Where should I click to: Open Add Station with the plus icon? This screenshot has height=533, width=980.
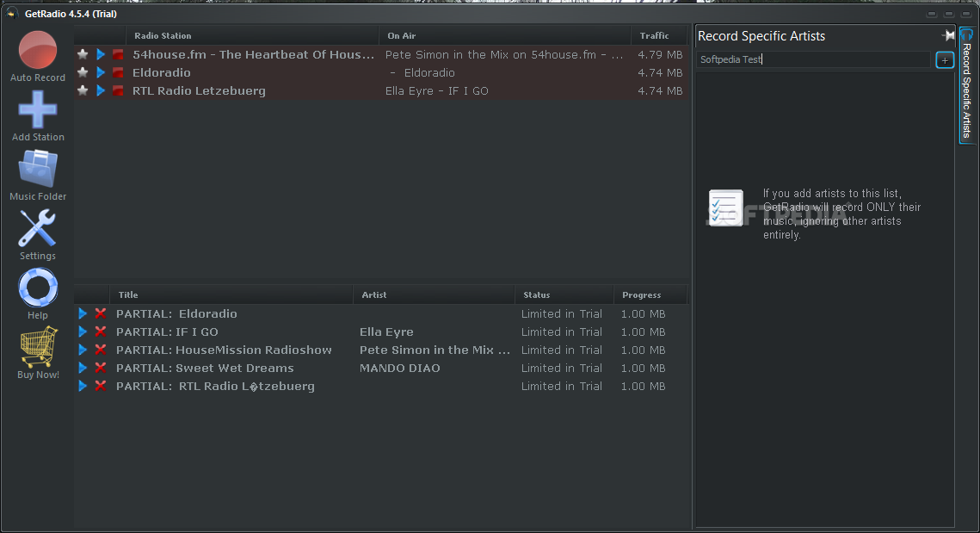[38, 109]
